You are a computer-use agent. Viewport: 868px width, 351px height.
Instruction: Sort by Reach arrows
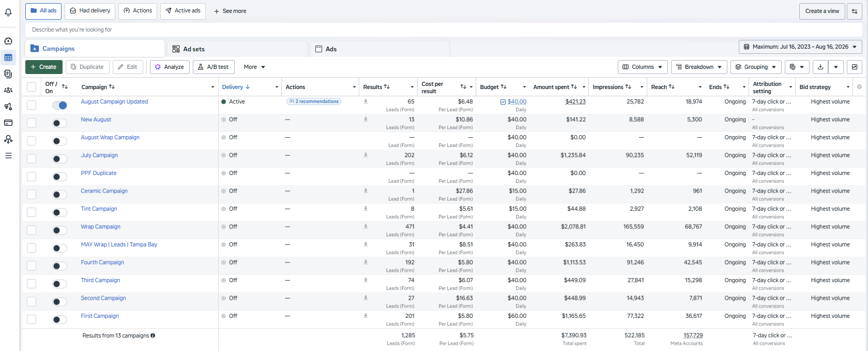672,87
